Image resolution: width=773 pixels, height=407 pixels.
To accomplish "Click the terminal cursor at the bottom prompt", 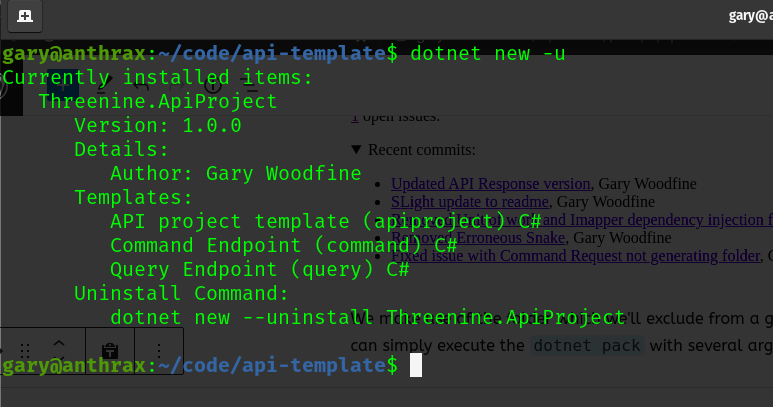I will pos(416,365).
